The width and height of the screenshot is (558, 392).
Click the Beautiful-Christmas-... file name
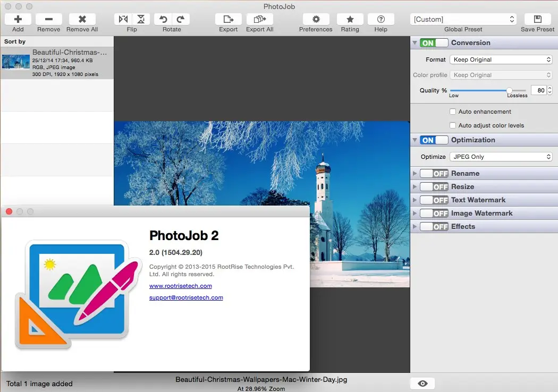[x=70, y=52]
